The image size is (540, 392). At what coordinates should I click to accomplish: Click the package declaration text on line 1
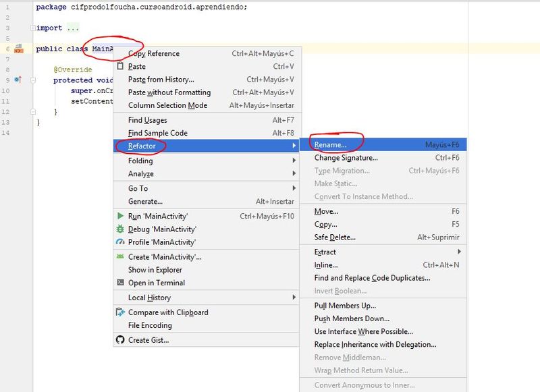142,7
